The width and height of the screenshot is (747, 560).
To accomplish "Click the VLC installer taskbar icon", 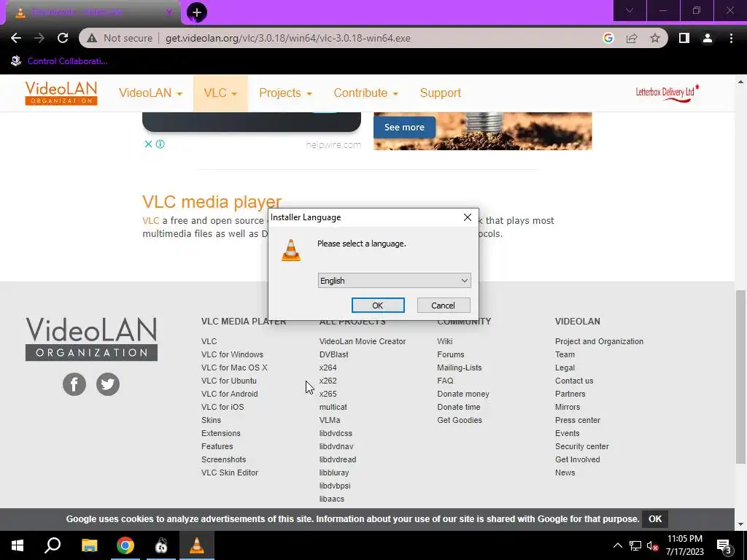I will click(197, 545).
